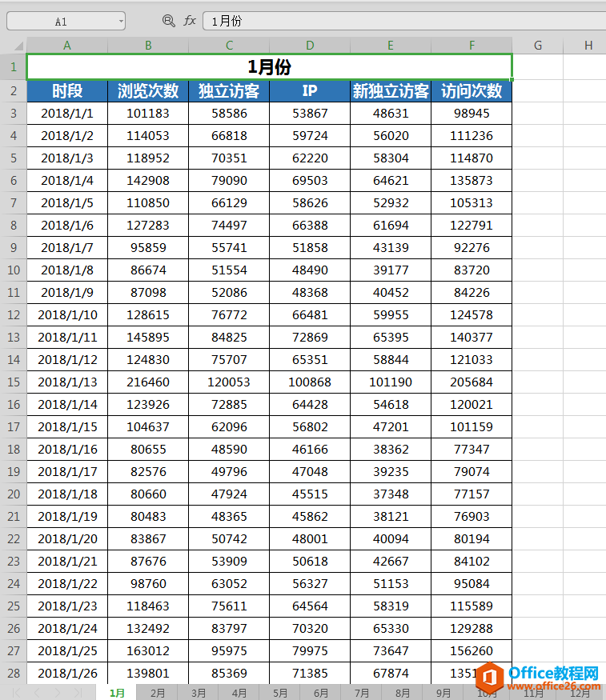Click the fx insert function icon
This screenshot has width=606, height=700.
(190, 21)
